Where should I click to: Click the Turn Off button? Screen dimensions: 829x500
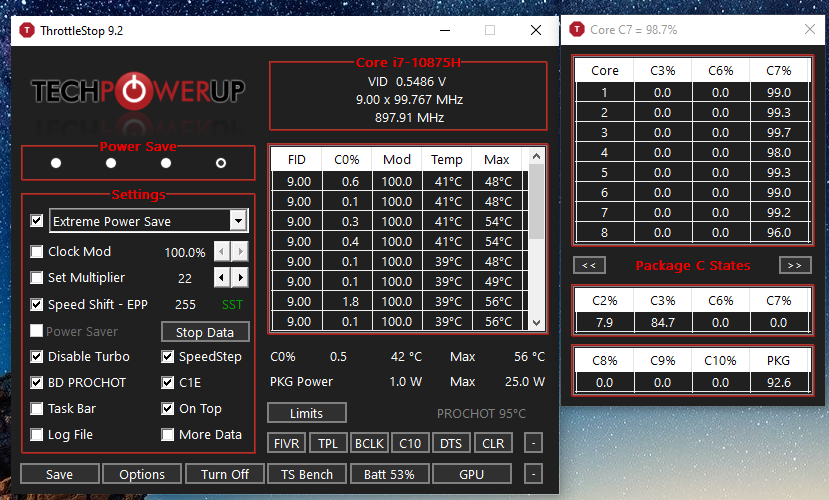[x=225, y=474]
